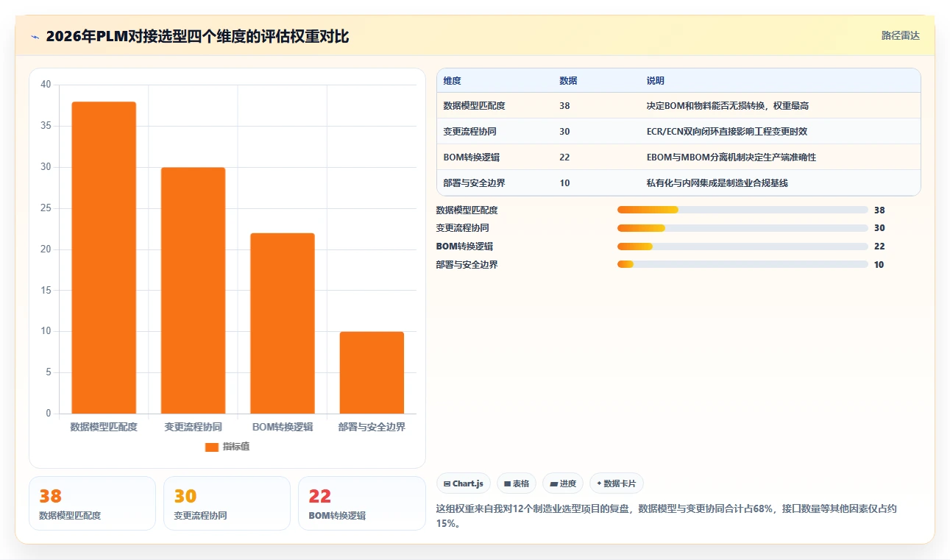Click the BOM转换逻辑 label in progress list
The height and width of the screenshot is (560, 950).
(x=464, y=247)
